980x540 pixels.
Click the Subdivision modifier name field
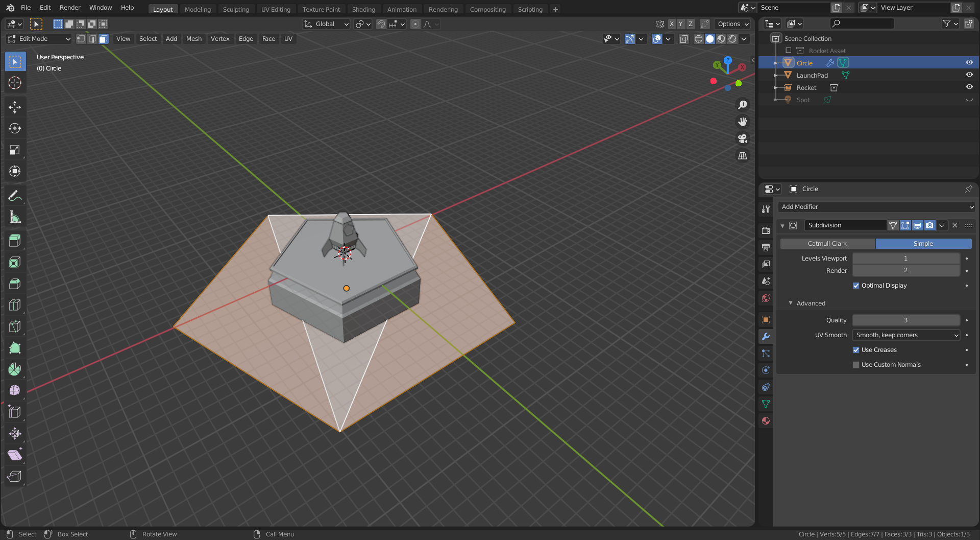click(845, 225)
